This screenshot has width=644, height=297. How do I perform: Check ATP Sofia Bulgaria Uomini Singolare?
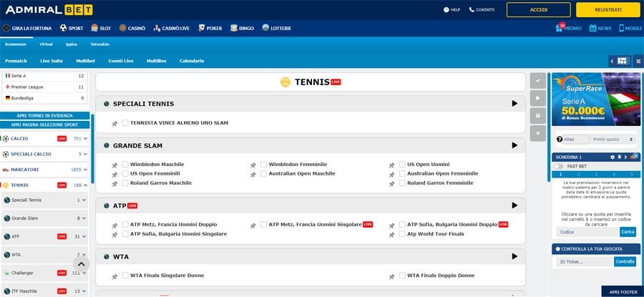point(125,234)
